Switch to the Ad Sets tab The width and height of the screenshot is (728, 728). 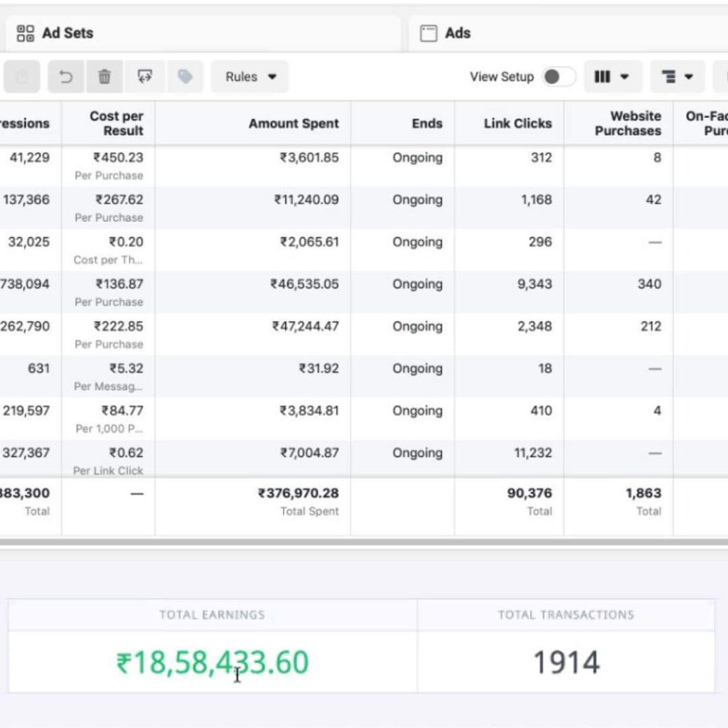click(67, 33)
